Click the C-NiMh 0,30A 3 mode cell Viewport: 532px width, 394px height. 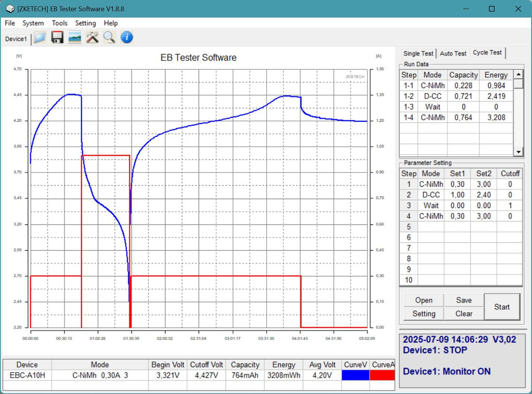pyautogui.click(x=100, y=375)
